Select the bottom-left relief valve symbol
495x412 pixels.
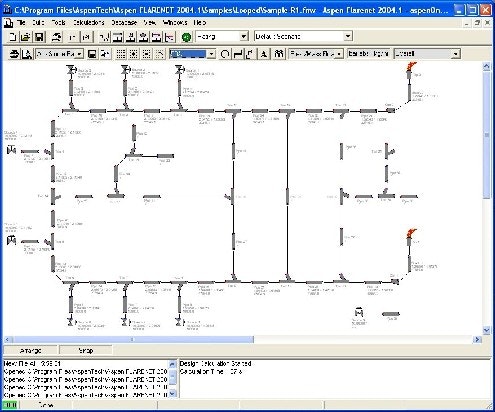71,321
